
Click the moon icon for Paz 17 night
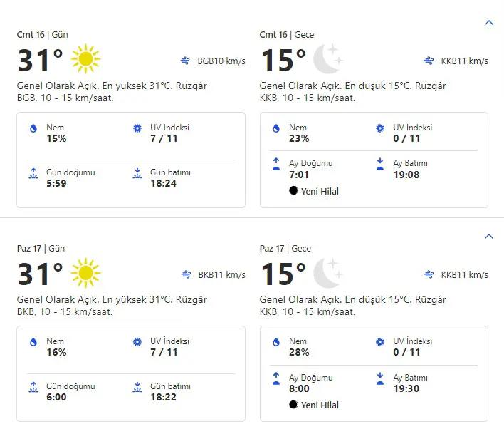tap(328, 273)
